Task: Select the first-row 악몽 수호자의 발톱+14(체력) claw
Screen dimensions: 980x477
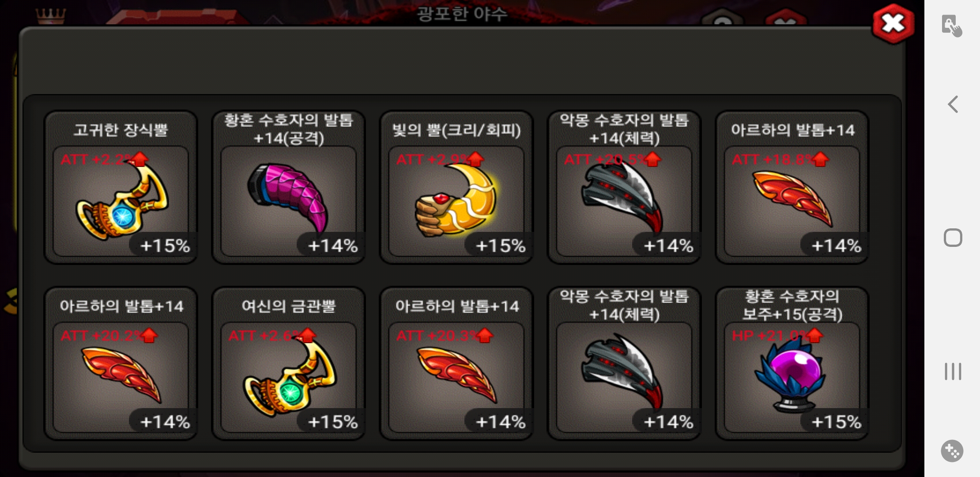Action: pyautogui.click(x=624, y=187)
